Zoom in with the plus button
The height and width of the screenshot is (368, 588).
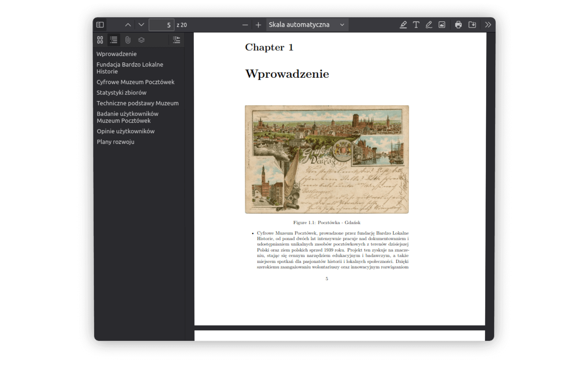[x=258, y=25]
